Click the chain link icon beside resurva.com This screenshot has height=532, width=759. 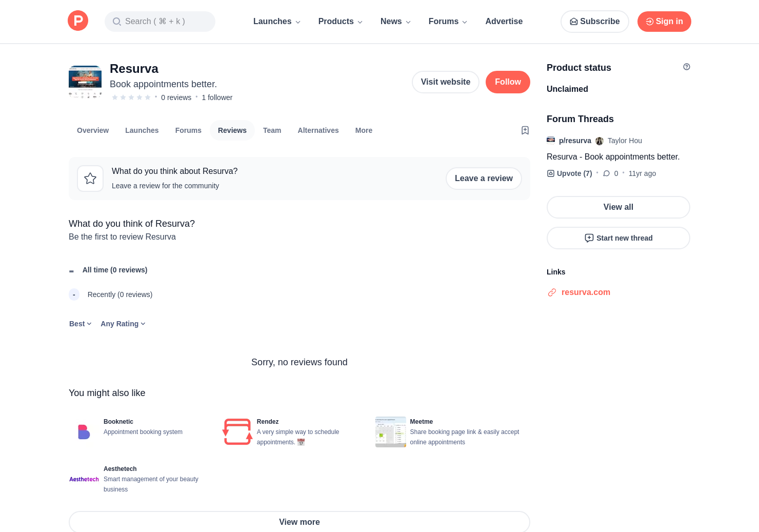point(552,292)
